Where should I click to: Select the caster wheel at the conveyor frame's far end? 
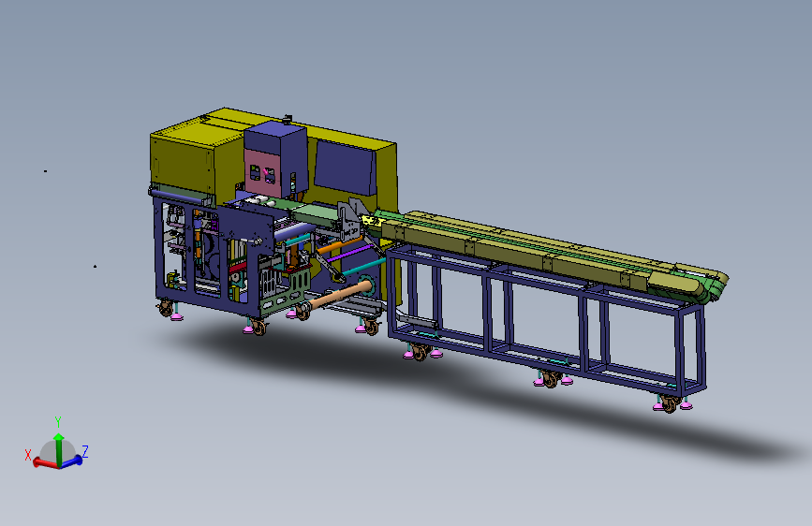point(669,403)
